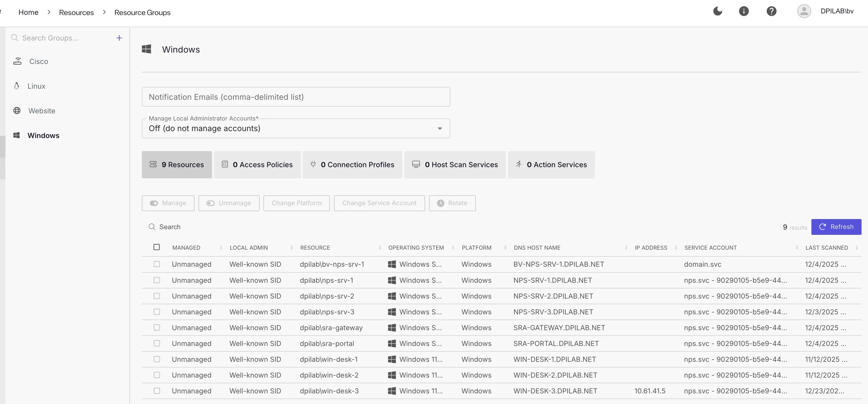Click Change Platform button
This screenshot has width=868, height=404.
(297, 203)
